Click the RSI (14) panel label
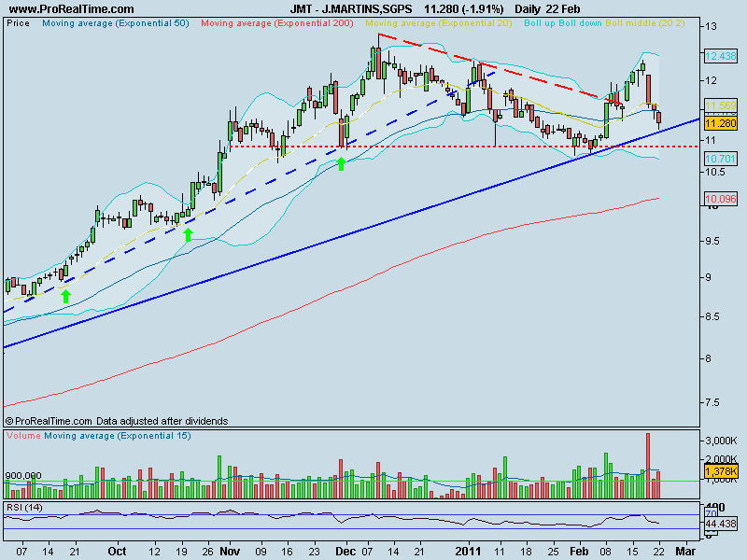This screenshot has width=747, height=560. point(24,508)
